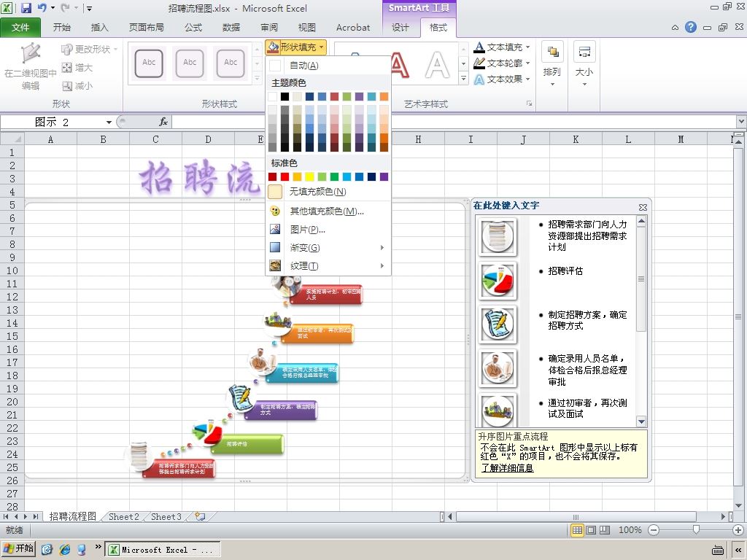This screenshot has height=560, width=747.
Task: Pick the purple standard color swatch
Action: coord(384,176)
